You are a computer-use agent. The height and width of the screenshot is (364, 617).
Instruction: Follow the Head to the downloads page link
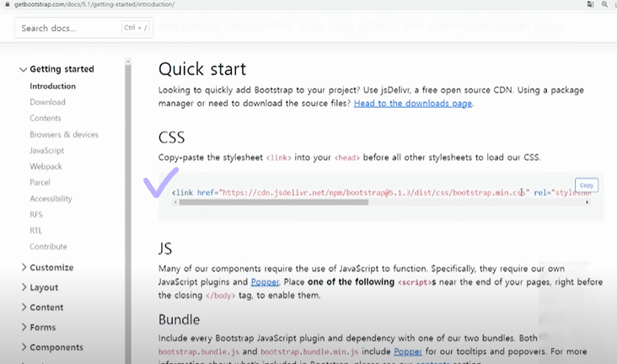pyautogui.click(x=413, y=104)
